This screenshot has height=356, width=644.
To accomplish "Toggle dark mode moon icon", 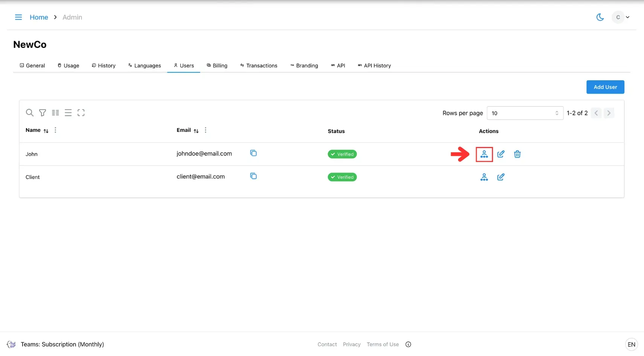I will tap(600, 17).
